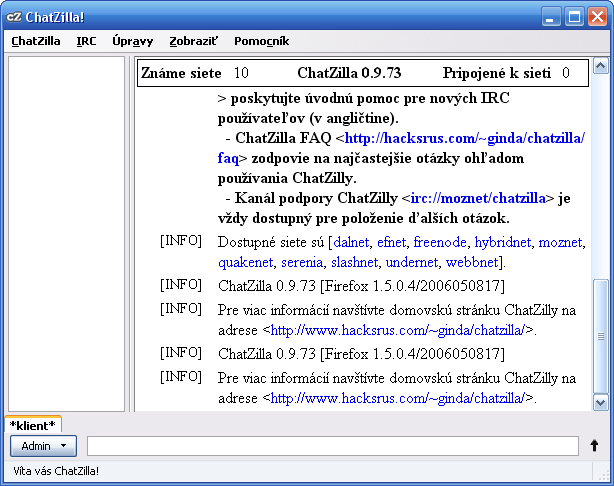Select the *klient* tab
Screen dimensions: 614x486
pyautogui.click(x=33, y=425)
